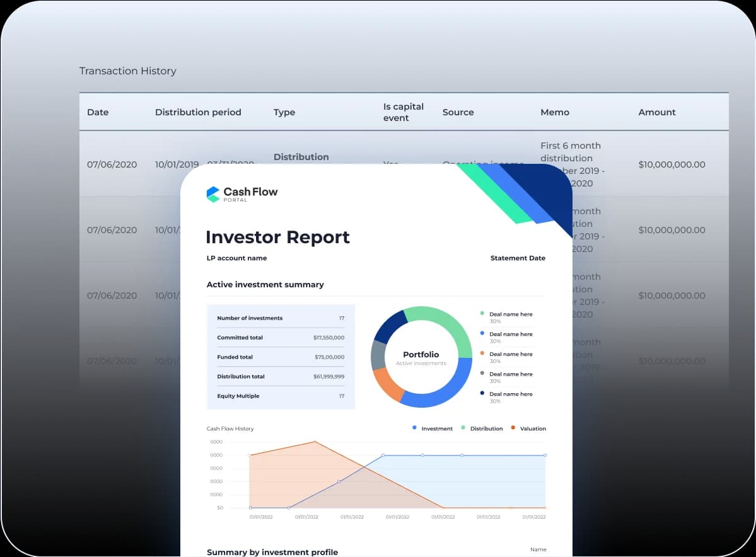This screenshot has height=557, width=756.
Task: Click the Is capital event column header
Action: [404, 112]
